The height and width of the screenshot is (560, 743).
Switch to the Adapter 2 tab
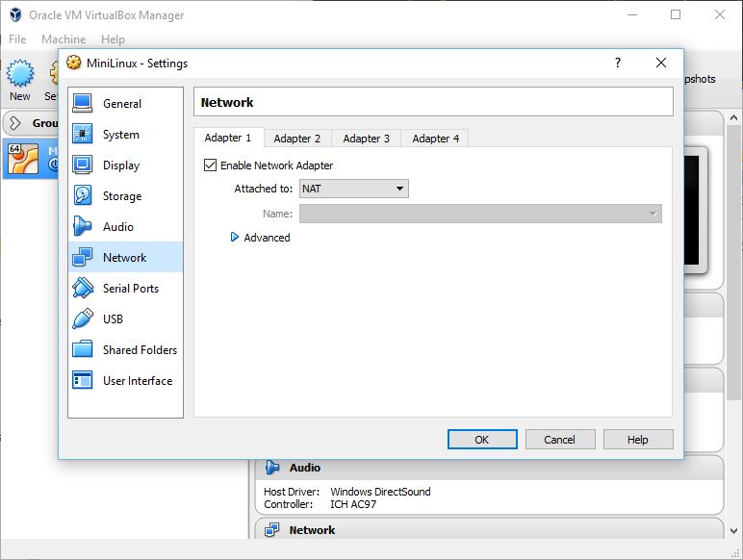point(297,139)
